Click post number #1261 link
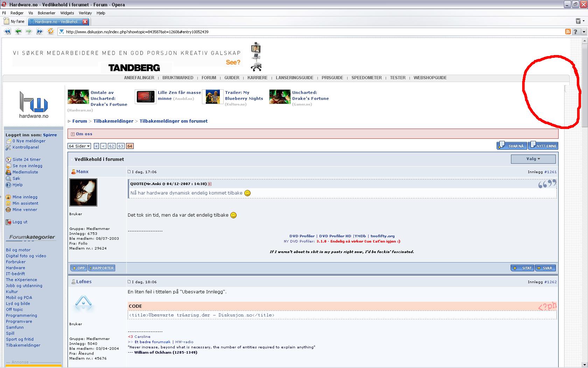 click(x=550, y=172)
